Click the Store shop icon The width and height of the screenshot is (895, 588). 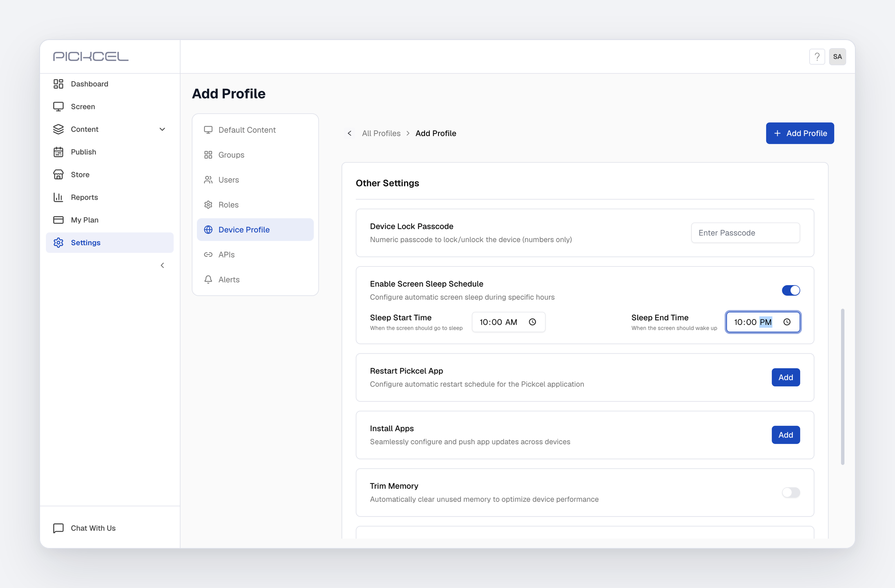point(58,174)
